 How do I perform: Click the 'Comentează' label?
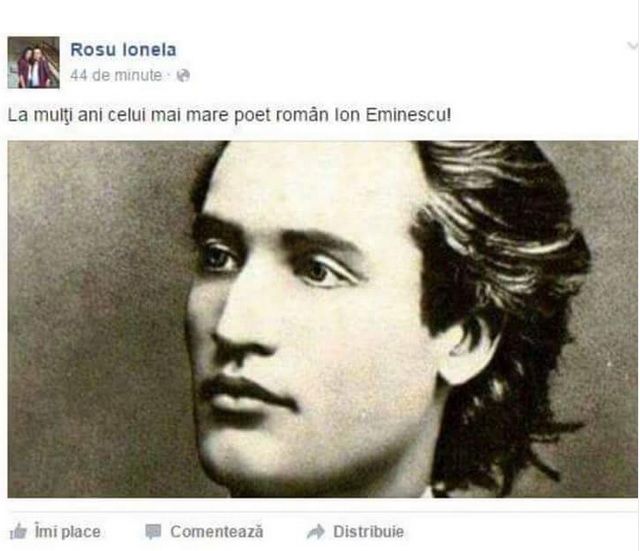216,531
